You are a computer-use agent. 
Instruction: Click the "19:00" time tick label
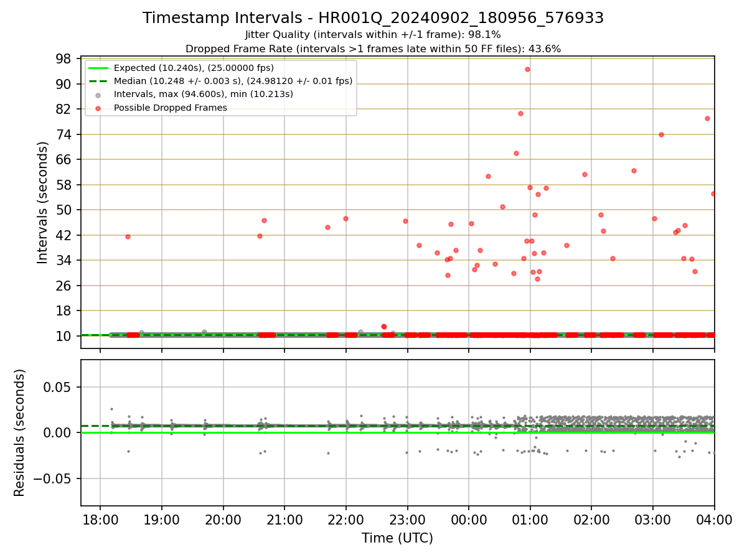click(x=162, y=520)
